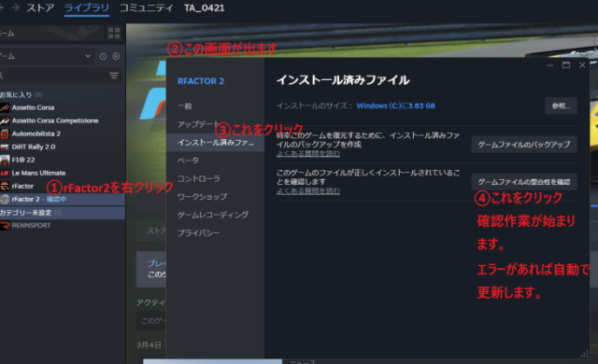Screen dimensions: 598x364
Task: Select the ゲームレコーディング properties tab
Action: tap(215, 215)
